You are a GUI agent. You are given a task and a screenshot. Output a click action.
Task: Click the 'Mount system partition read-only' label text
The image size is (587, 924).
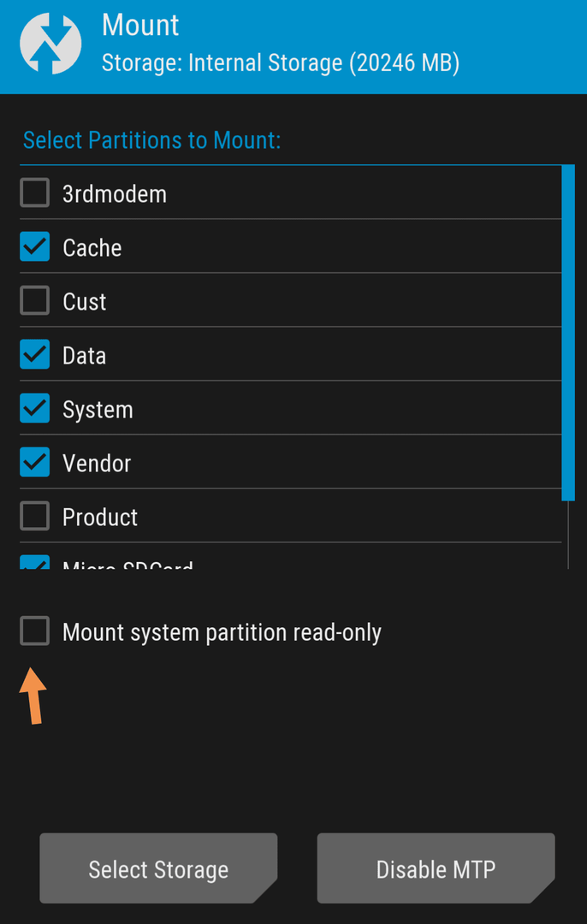[222, 632]
